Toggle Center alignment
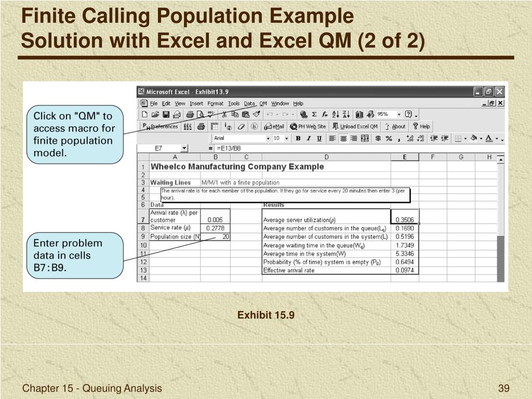The height and width of the screenshot is (399, 532). [x=343, y=138]
